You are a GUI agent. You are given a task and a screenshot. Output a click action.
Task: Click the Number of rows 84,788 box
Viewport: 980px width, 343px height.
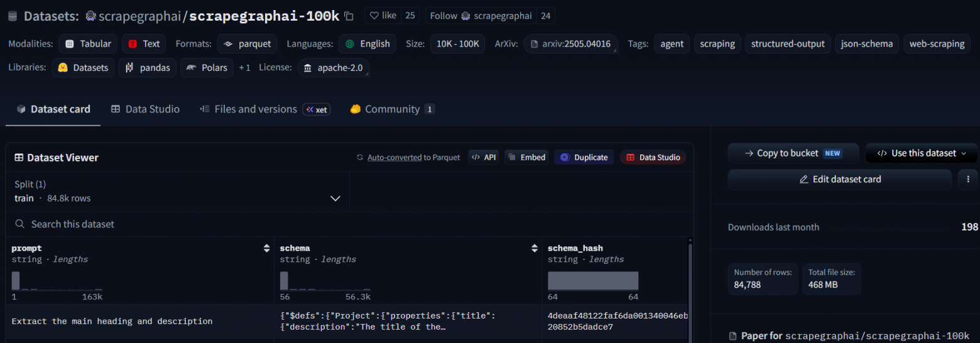tap(763, 279)
